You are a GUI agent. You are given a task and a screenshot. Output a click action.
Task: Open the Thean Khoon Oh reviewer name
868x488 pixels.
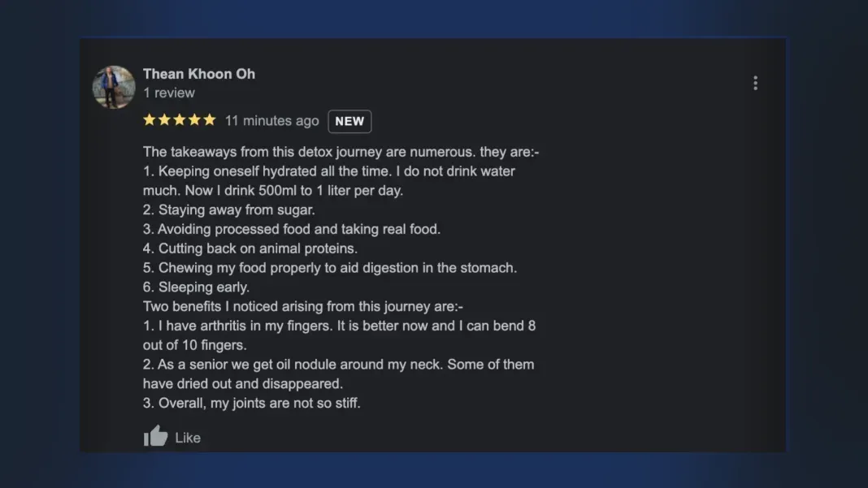(x=199, y=74)
